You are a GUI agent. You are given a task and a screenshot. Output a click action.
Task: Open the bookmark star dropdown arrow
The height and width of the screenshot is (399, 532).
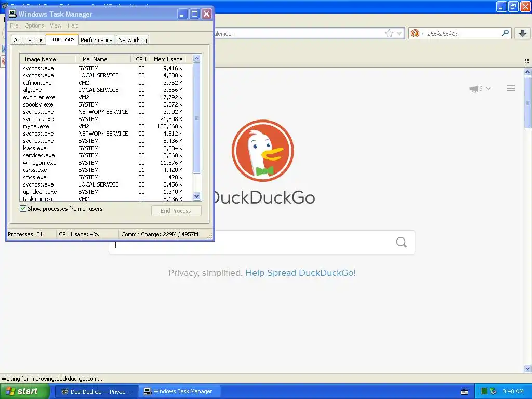[x=400, y=34]
